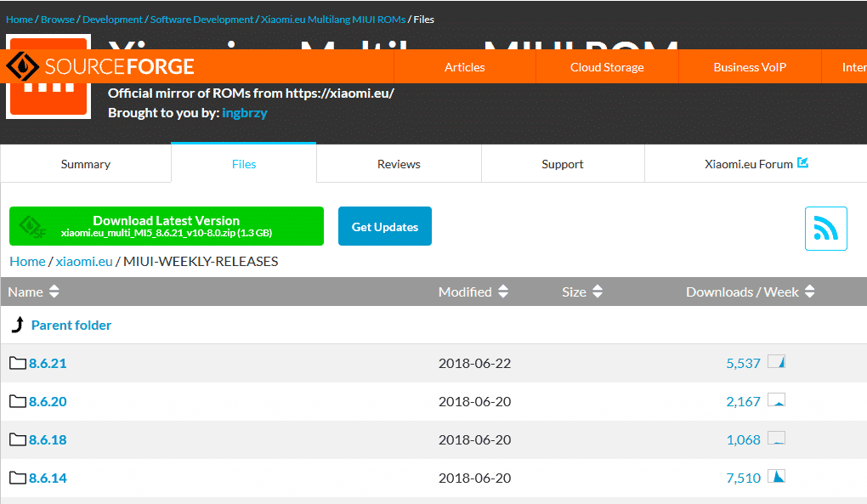The image size is (867, 504).
Task: Click the folder icon for 8.6.14
Action: 18,478
